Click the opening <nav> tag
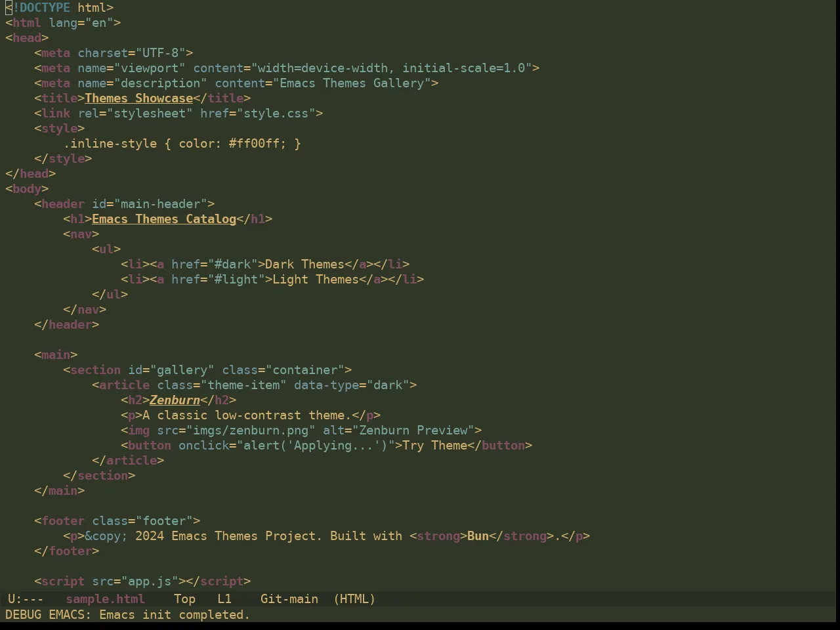Viewport: 840px width, 630px height. tap(81, 234)
